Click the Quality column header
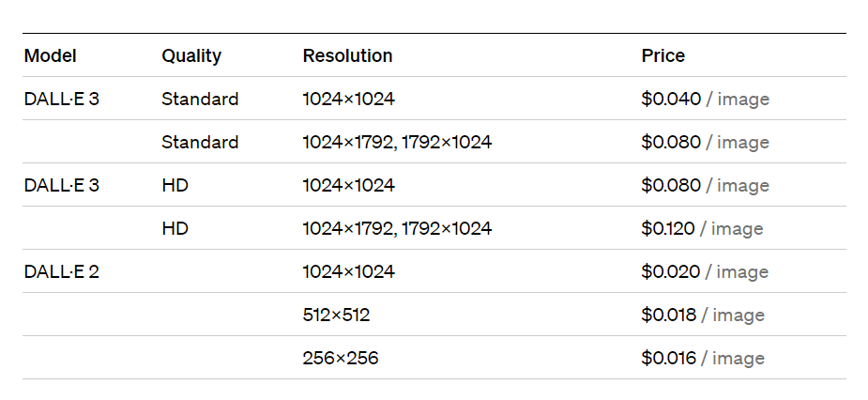The height and width of the screenshot is (400, 868). coord(191,56)
